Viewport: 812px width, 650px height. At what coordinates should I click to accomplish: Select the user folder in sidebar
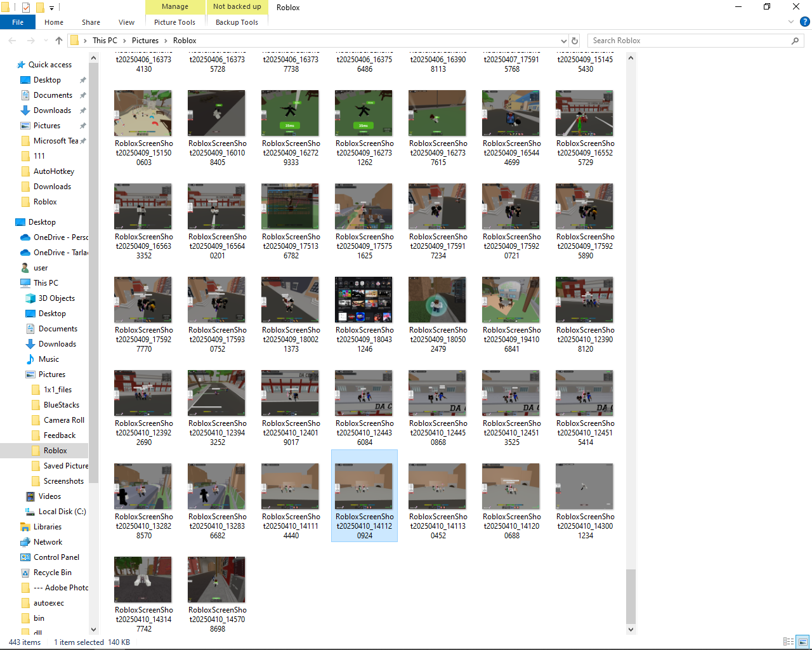click(41, 268)
